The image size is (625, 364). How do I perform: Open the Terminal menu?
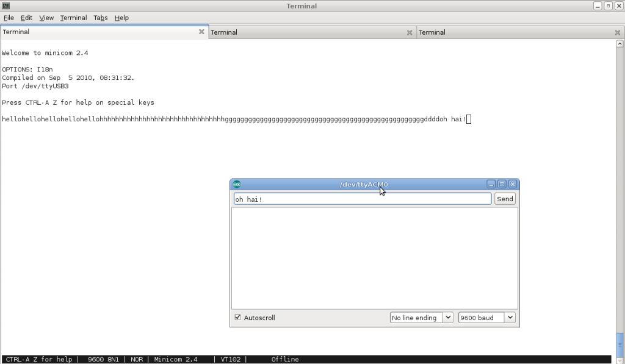pos(73,18)
